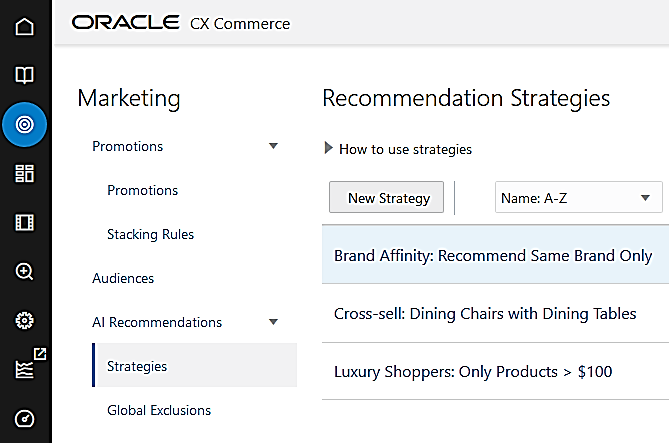Open the Reports chart icon

24,369
